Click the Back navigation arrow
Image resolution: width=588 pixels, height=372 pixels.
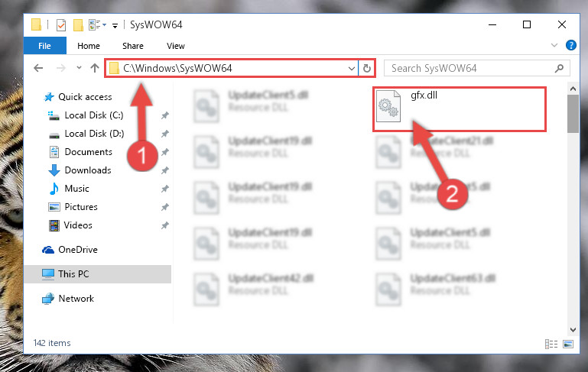[38, 68]
